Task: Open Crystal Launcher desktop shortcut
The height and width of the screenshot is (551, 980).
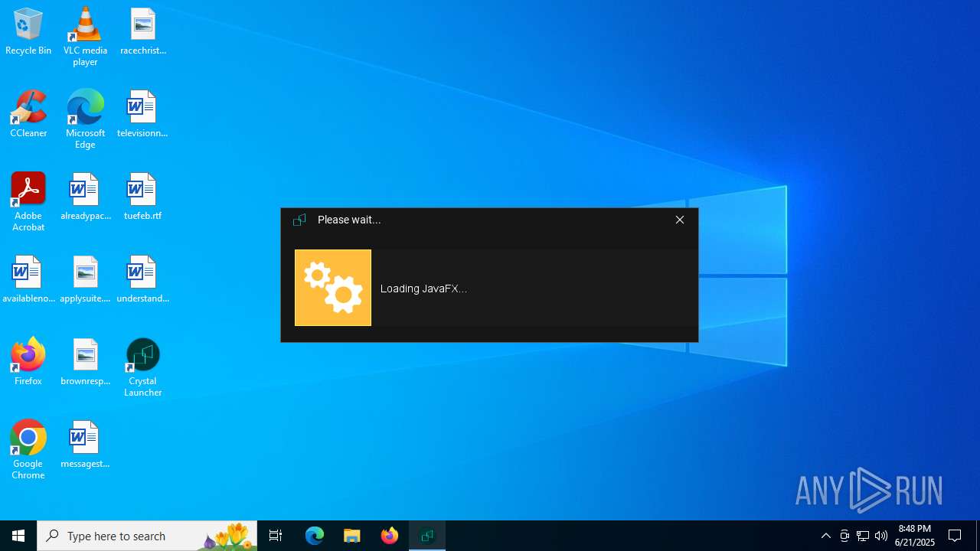Action: 142,367
